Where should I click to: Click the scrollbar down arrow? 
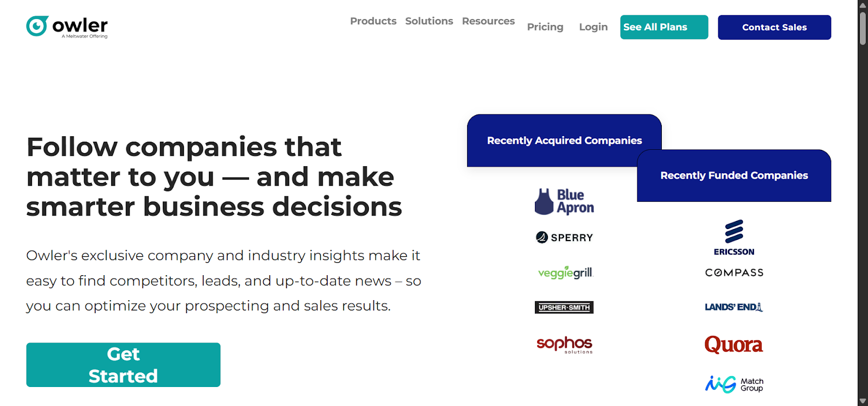(x=862, y=401)
